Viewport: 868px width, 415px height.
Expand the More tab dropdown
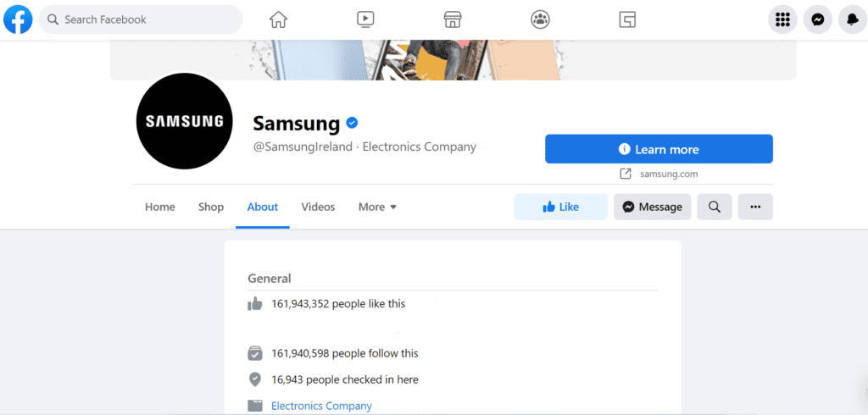pyautogui.click(x=377, y=207)
